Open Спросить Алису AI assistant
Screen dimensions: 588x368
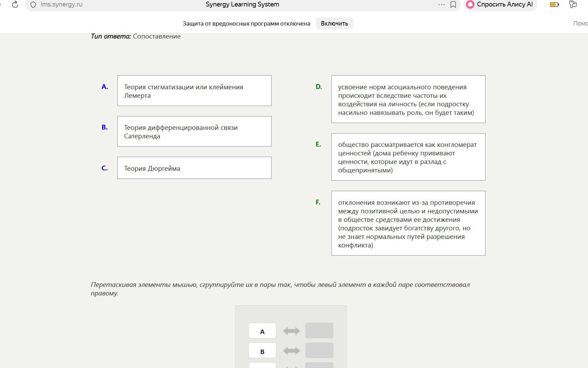500,4
